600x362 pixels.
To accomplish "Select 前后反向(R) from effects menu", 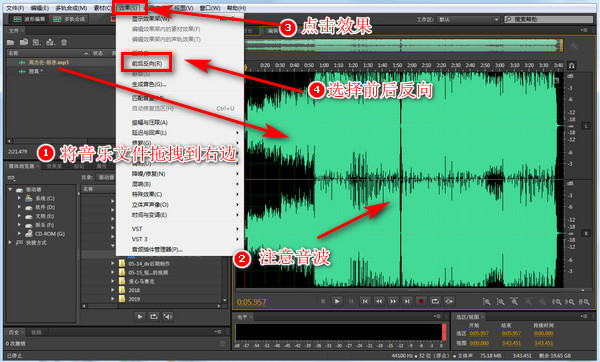I will 147,64.
